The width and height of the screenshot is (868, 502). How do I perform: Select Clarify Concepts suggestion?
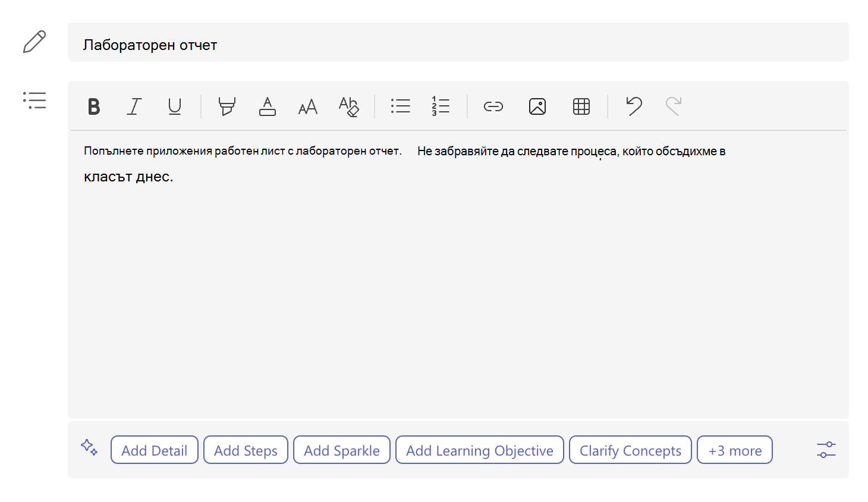630,450
